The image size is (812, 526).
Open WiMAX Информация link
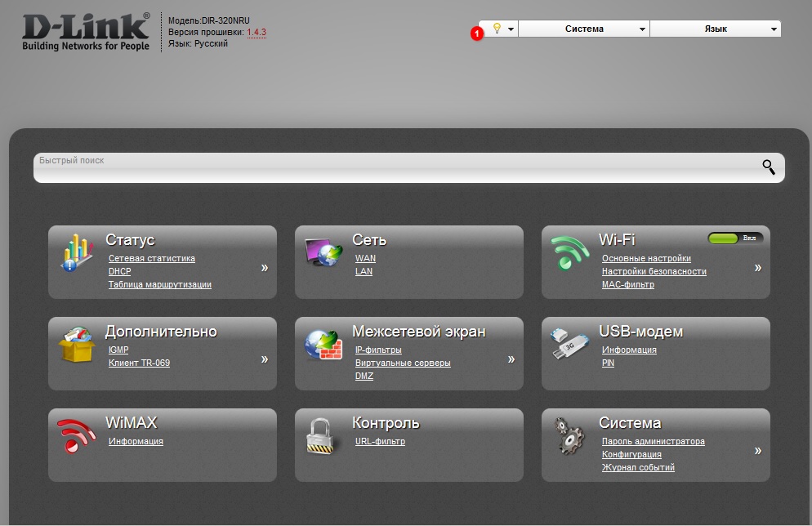(136, 442)
